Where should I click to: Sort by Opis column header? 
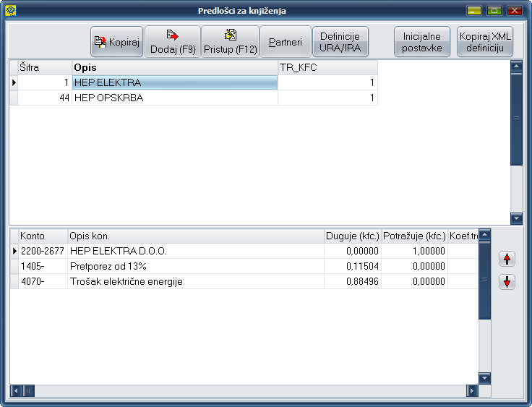[x=174, y=67]
